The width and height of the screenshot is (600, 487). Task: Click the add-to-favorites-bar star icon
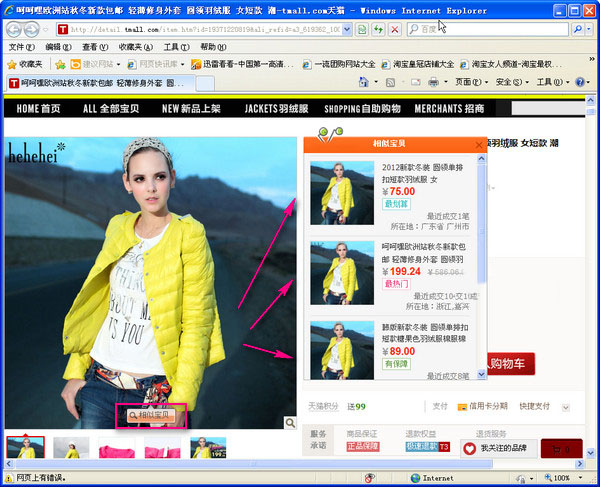[60, 64]
